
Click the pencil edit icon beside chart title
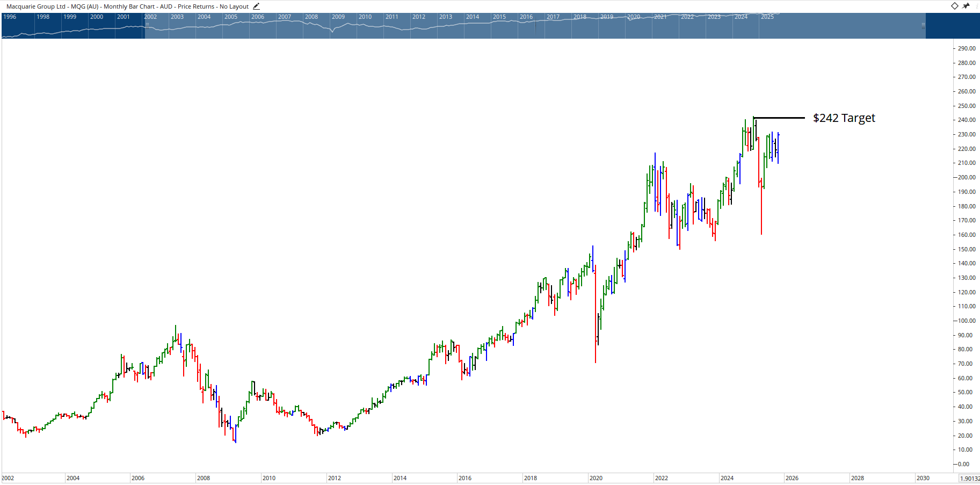click(x=256, y=6)
